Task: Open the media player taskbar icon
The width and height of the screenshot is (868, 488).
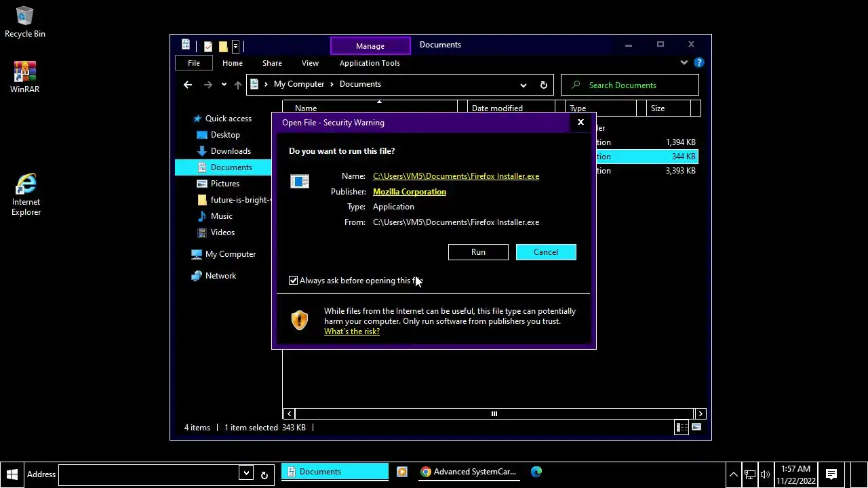Action: (402, 472)
